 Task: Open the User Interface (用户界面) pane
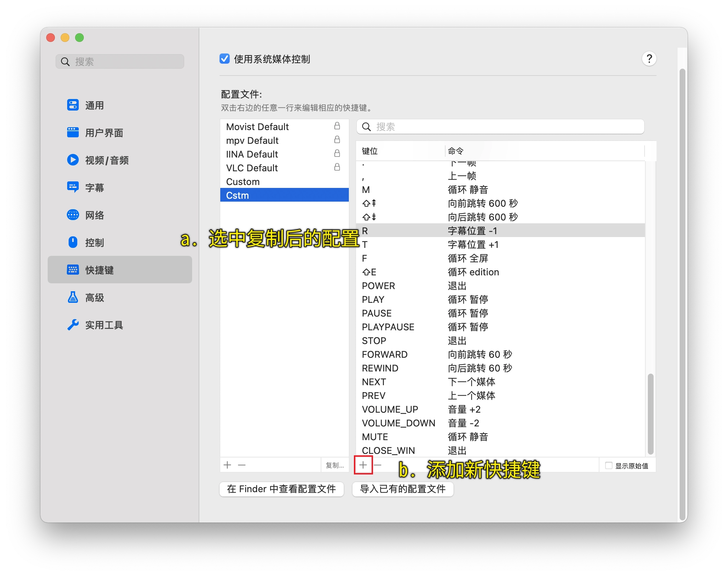tap(104, 133)
